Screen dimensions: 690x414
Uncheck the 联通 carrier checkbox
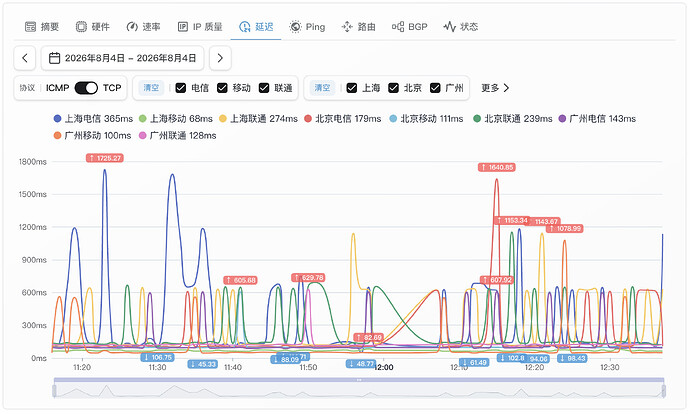[x=264, y=88]
